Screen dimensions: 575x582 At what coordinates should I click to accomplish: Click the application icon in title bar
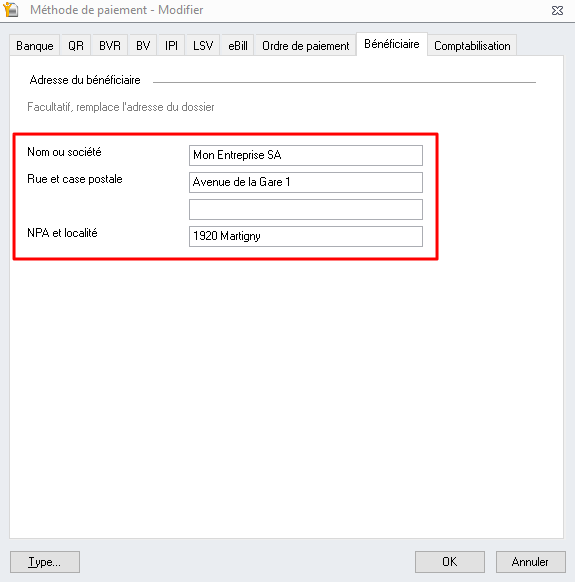(10, 9)
